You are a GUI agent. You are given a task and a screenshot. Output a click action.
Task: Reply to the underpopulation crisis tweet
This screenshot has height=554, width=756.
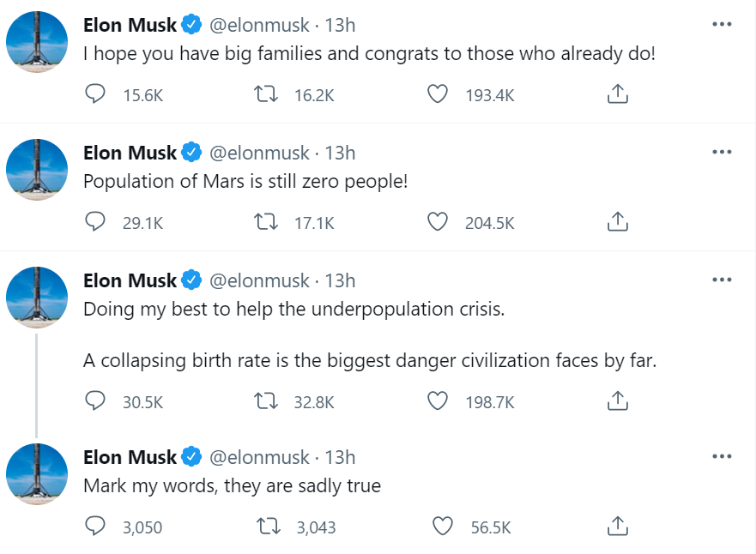(95, 400)
